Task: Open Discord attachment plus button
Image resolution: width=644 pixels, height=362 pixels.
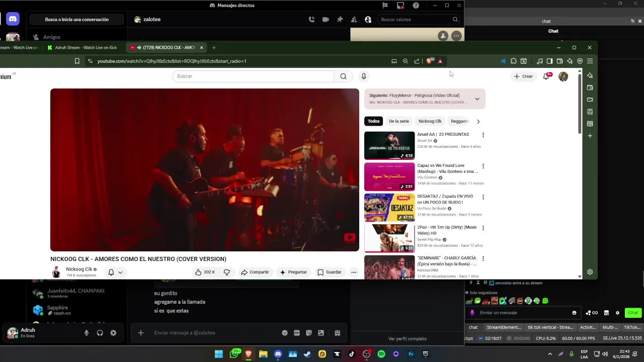Action: (141, 333)
